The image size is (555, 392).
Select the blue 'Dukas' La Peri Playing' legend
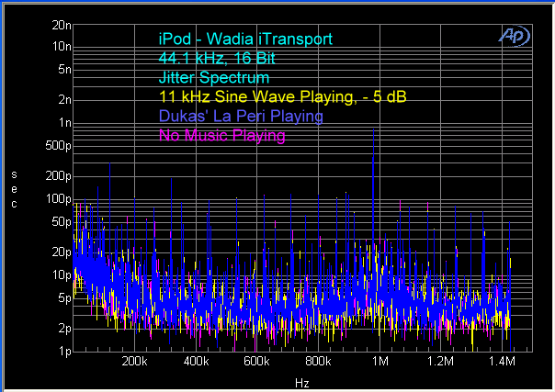(x=241, y=117)
